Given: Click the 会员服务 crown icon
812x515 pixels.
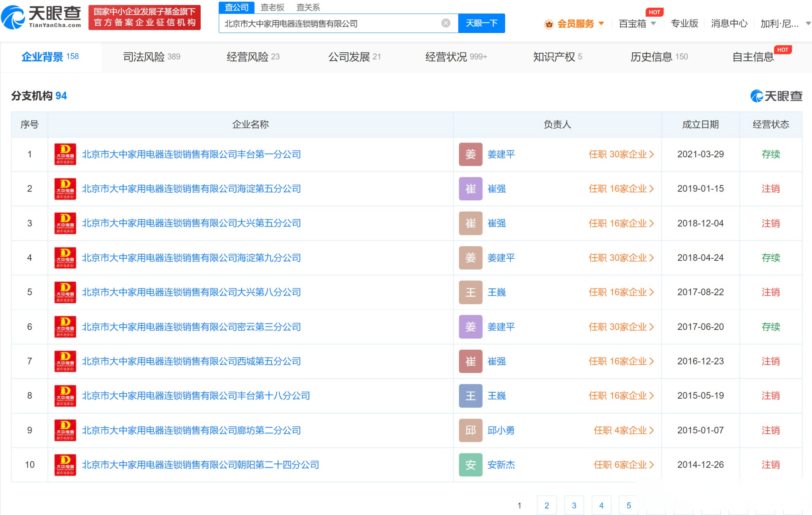Looking at the screenshot, I should point(549,24).
